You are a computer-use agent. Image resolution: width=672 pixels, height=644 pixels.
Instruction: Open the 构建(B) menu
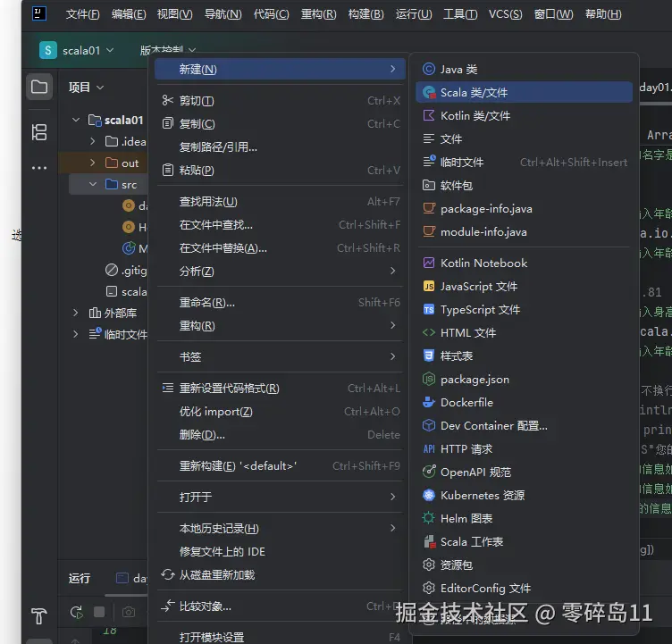pyautogui.click(x=366, y=14)
